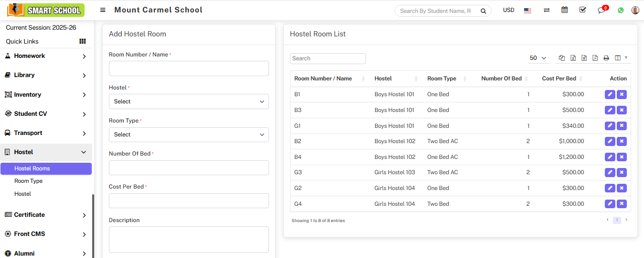Open the Room Type select dropdown
The image size is (644, 258).
(x=189, y=135)
